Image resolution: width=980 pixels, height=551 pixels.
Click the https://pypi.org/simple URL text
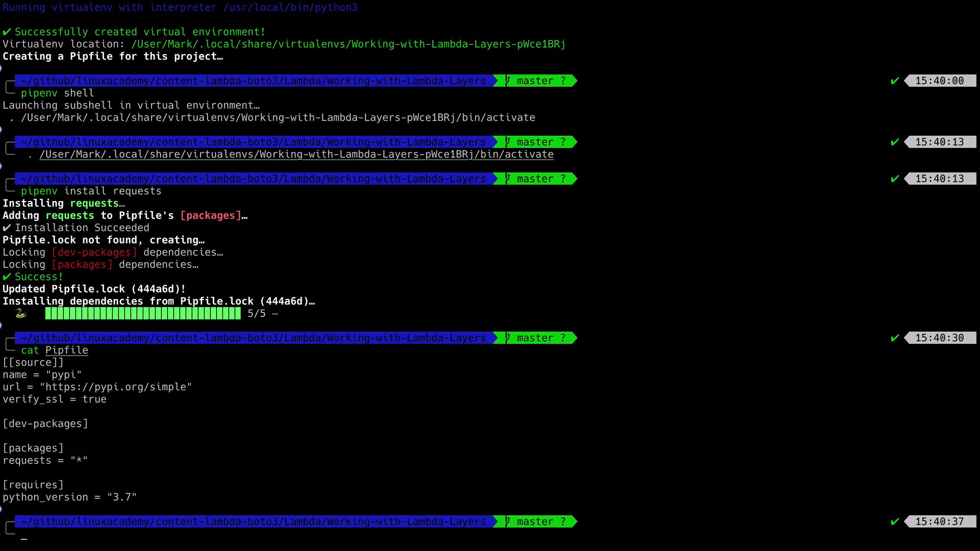point(115,387)
